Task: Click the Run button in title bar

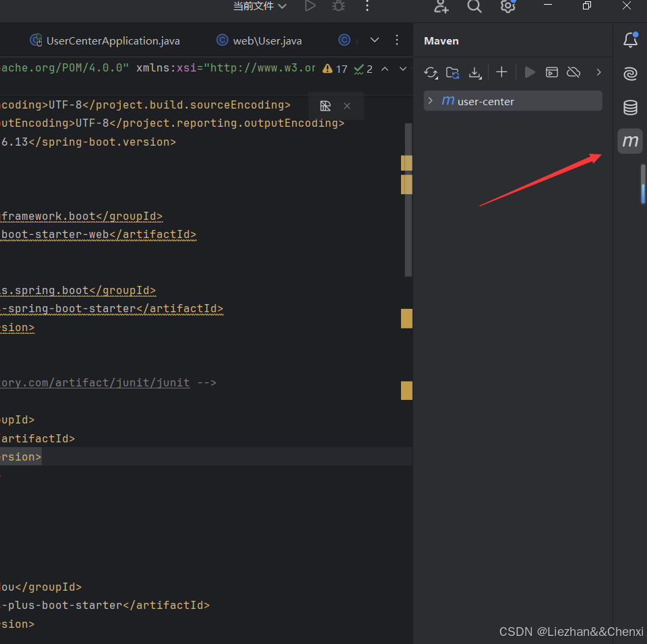Action: coord(310,6)
